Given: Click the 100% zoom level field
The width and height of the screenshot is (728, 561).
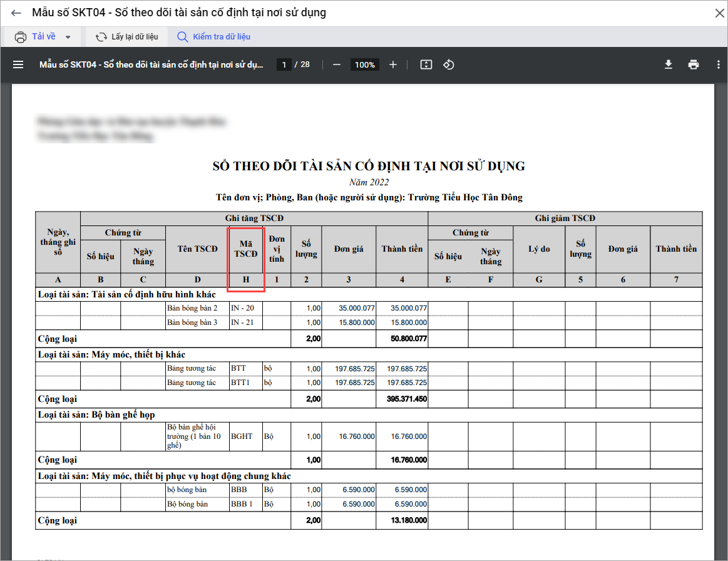Looking at the screenshot, I should pos(364,64).
